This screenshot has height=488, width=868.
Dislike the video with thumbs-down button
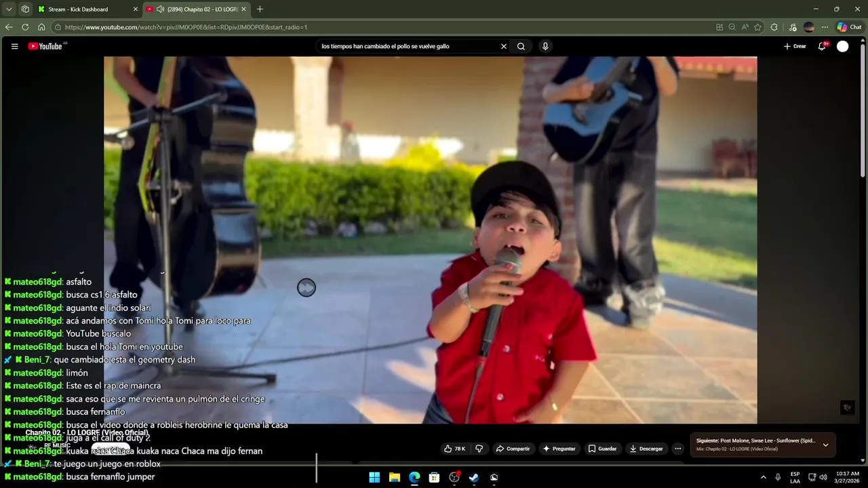(x=479, y=449)
